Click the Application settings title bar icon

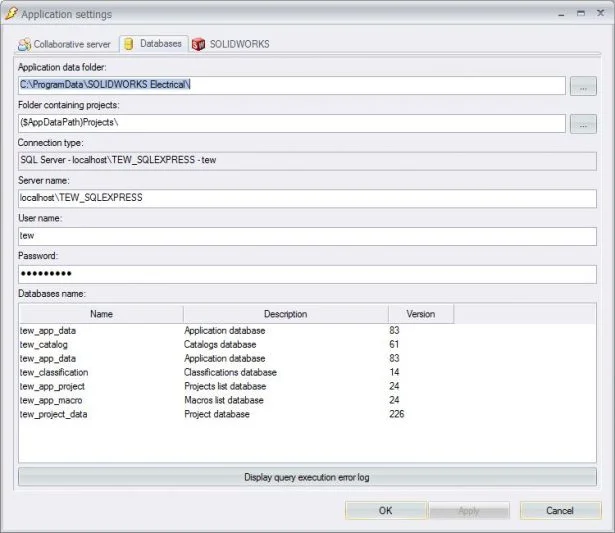(11, 14)
